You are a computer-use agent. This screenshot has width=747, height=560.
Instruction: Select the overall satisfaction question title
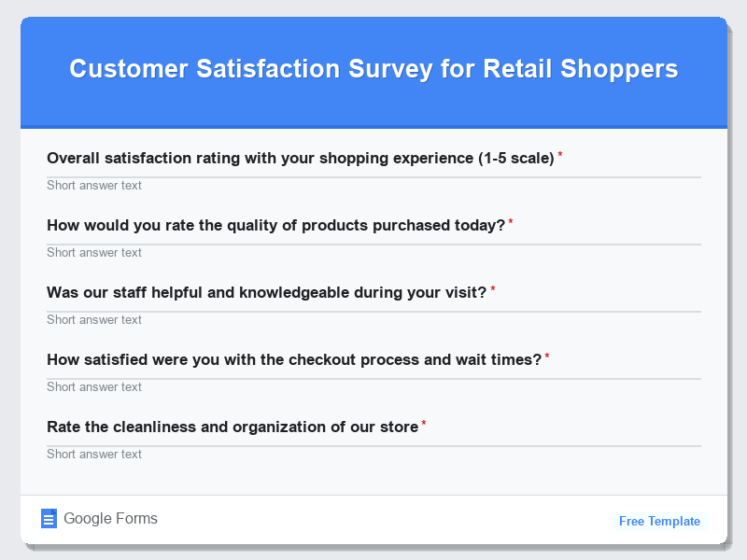click(x=301, y=158)
